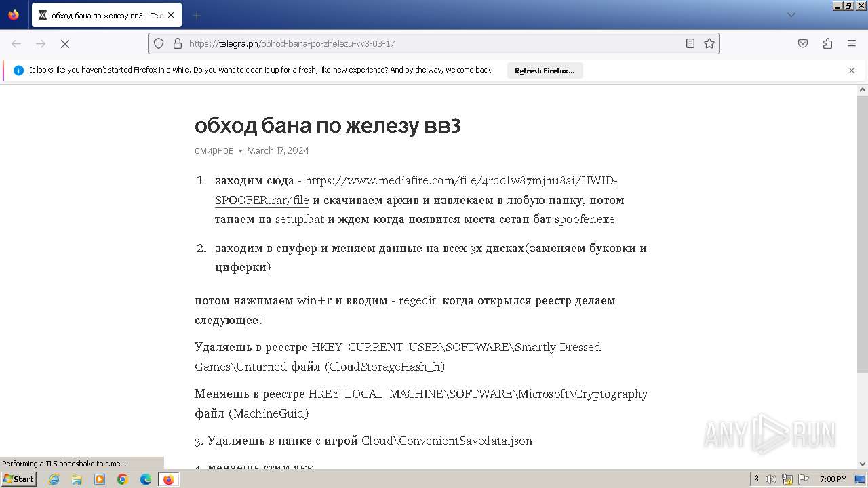Launch Internet Explorer from taskbar
Screen dimensions: 868x488
[x=54, y=479]
